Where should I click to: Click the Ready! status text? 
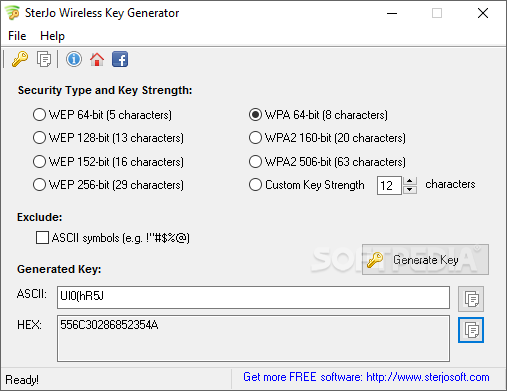[x=22, y=380]
